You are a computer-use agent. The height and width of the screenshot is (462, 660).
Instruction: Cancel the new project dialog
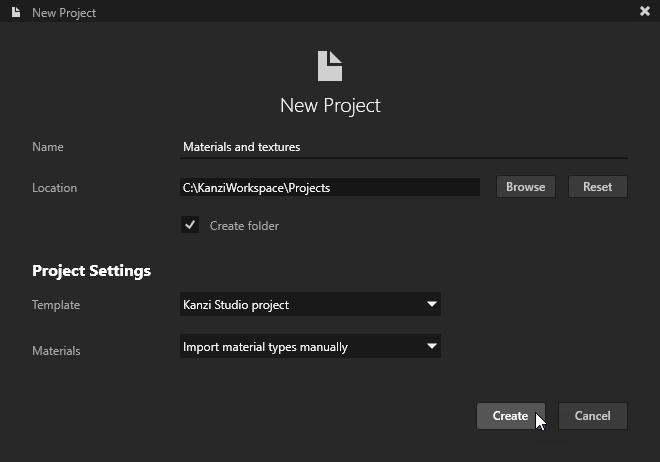click(x=592, y=416)
